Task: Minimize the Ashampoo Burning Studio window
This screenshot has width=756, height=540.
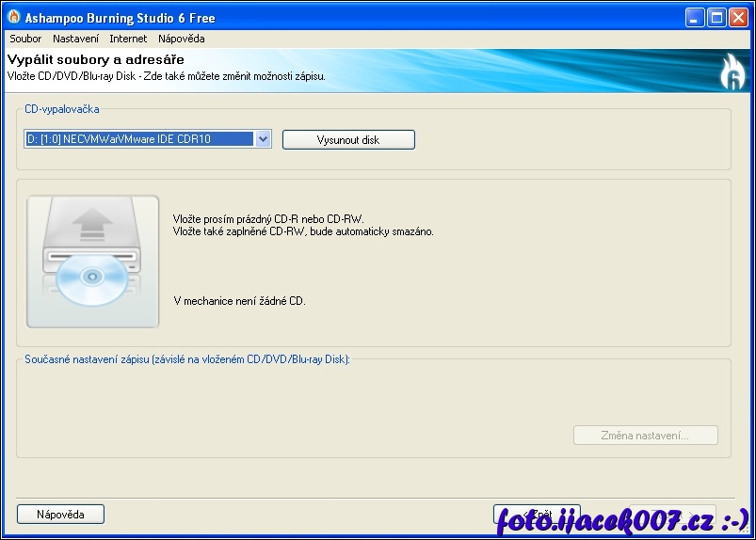Action: pos(695,17)
